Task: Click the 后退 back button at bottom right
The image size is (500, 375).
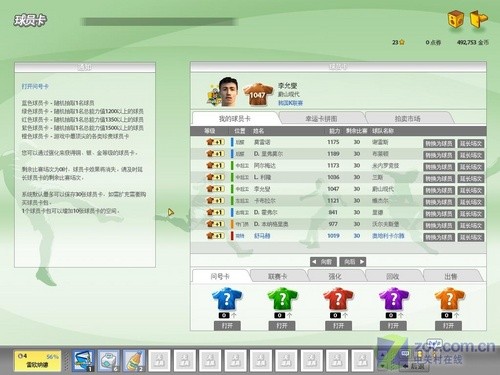Action: tap(414, 366)
